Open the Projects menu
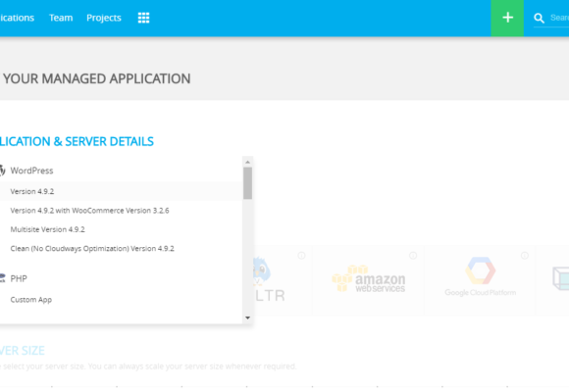Image resolution: width=569 pixels, height=392 pixels. point(104,18)
